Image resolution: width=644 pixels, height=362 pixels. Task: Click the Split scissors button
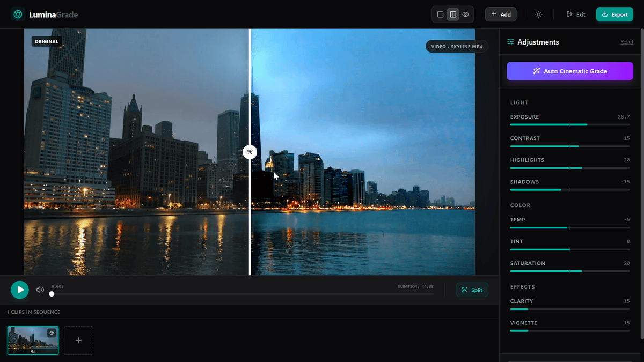(x=472, y=290)
